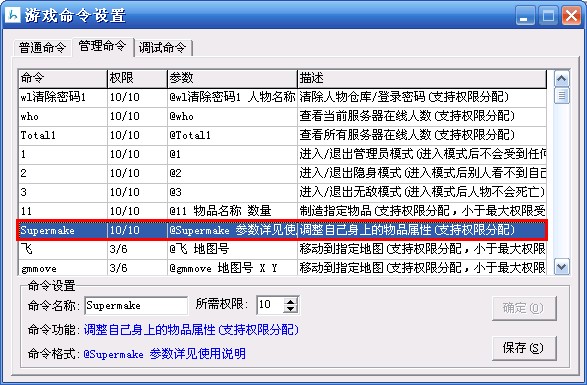Select the wl清除密码1 command row
This screenshot has width=587, height=385.
click(x=282, y=97)
